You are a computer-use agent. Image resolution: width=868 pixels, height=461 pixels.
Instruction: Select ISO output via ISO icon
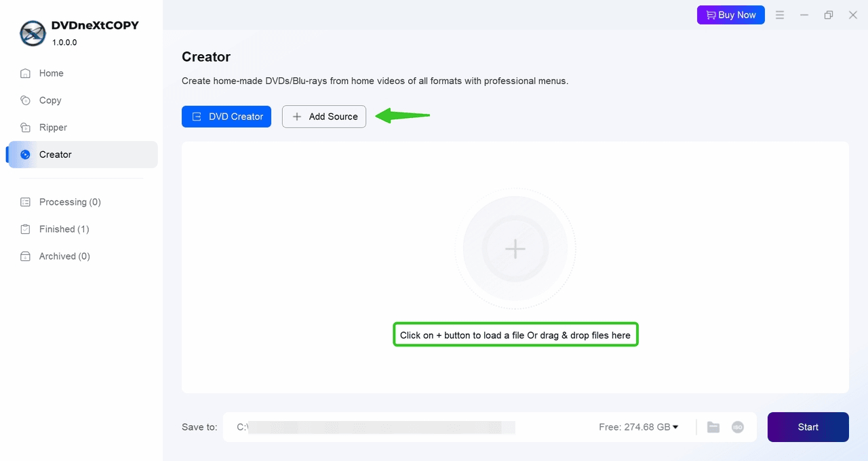(x=738, y=427)
